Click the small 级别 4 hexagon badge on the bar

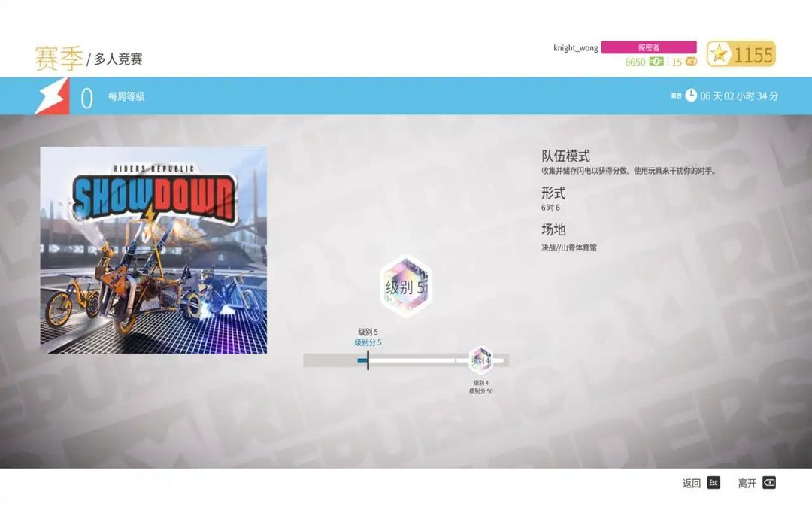(x=480, y=360)
